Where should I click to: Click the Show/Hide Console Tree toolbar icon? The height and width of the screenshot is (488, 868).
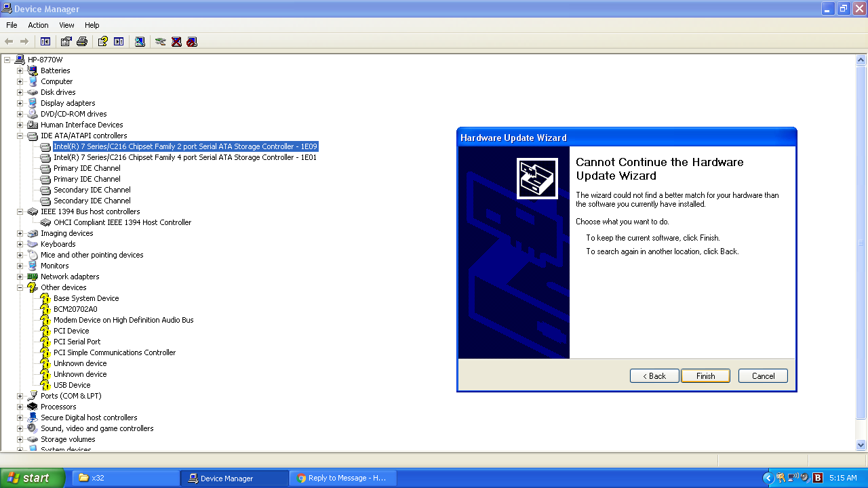(x=45, y=41)
